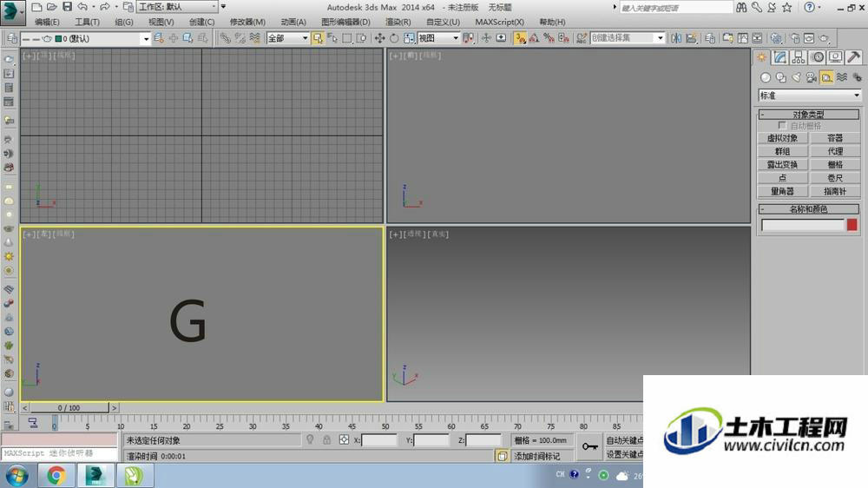The height and width of the screenshot is (488, 868).
Task: Open the 3ds Max application menu button
Action: coord(12,12)
